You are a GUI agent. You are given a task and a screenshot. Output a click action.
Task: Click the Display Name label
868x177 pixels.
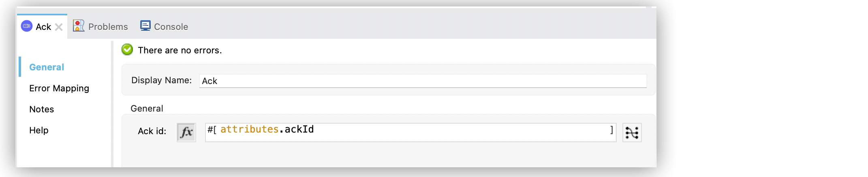coord(161,80)
